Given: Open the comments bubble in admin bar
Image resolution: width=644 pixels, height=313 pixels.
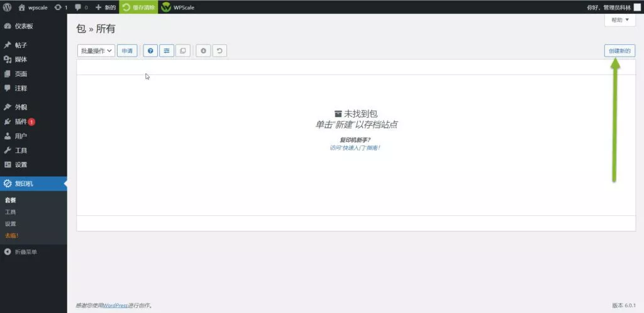Looking at the screenshot, I should [80, 8].
